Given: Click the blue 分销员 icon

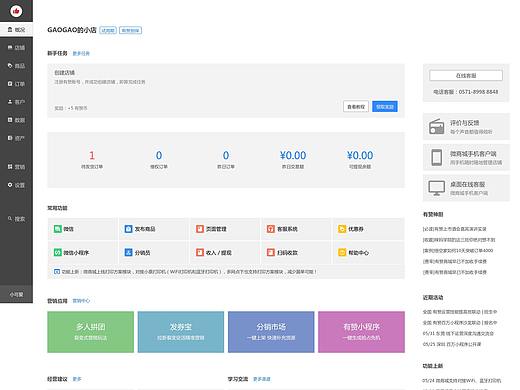Looking at the screenshot, I should 129,252.
